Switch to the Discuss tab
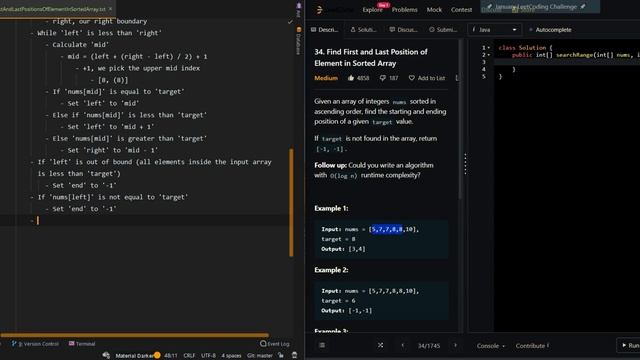 [403, 29]
